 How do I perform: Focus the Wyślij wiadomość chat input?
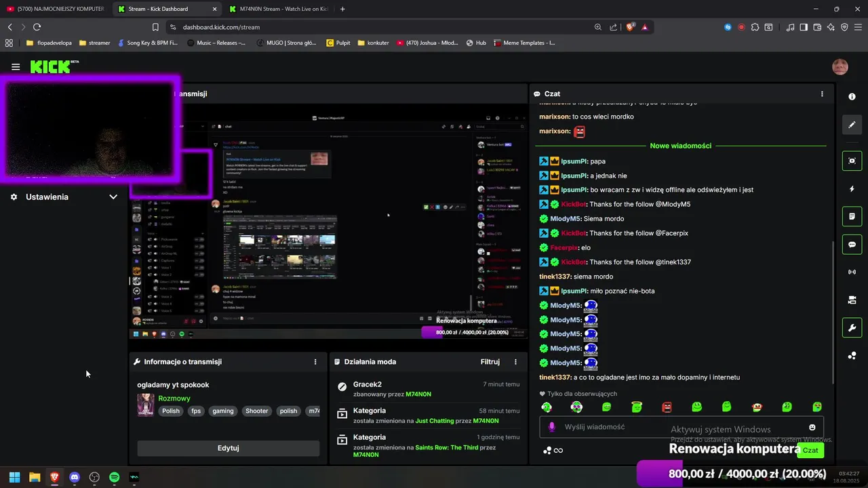(x=682, y=427)
